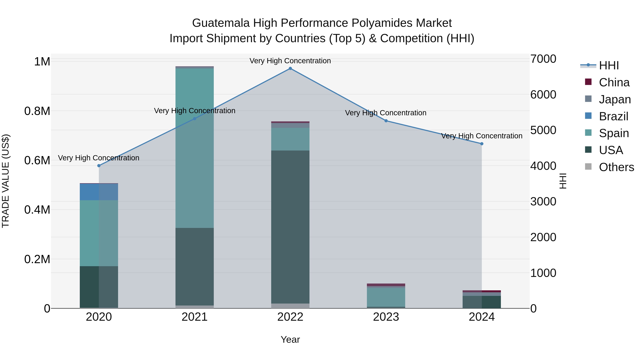Click the 2023 Very High Concentration annotation
The height and width of the screenshot is (362, 644).
coord(386,113)
